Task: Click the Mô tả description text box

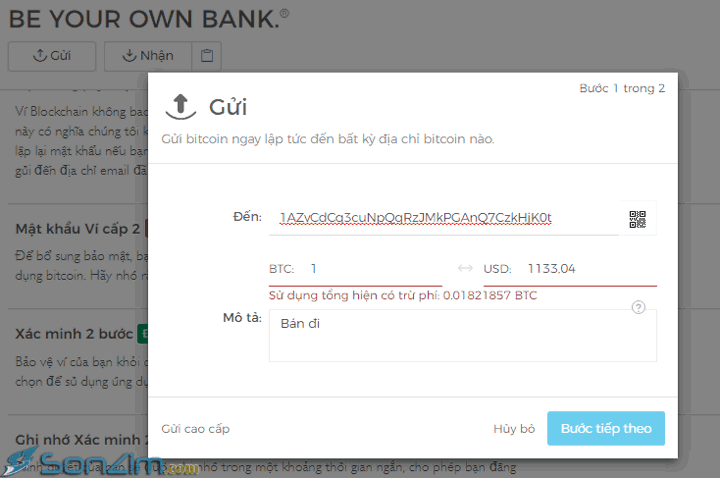Action: tap(462, 335)
